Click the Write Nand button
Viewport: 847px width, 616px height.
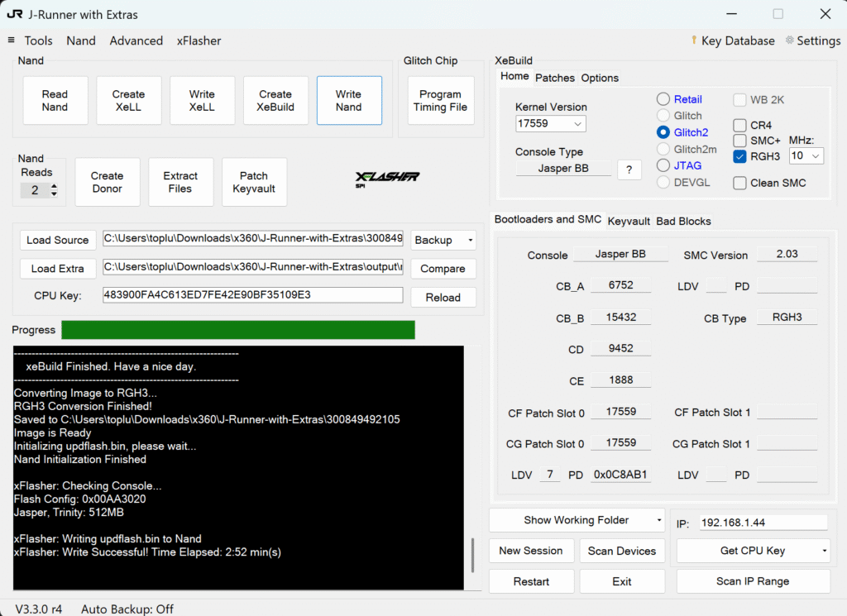pos(348,101)
